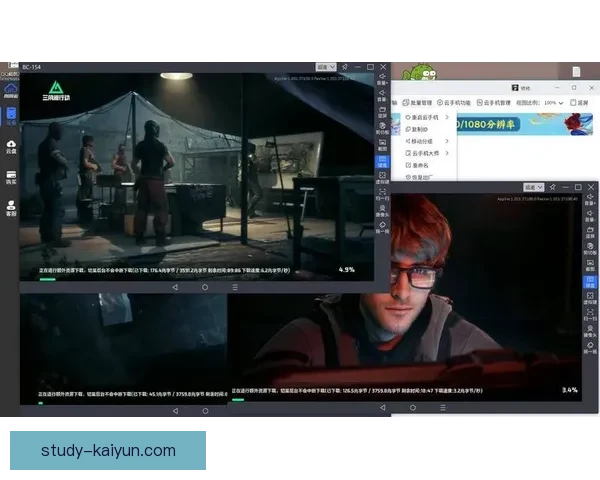This screenshot has height=480, width=600.
Task: Toggle the highlighted keyboard button in lower-right sidebar
Action: pyautogui.click(x=591, y=285)
